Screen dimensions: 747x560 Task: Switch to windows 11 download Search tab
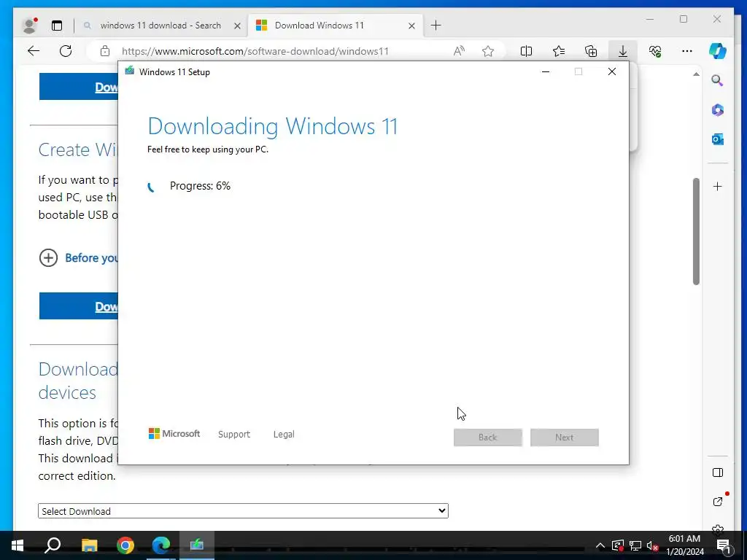tap(160, 26)
